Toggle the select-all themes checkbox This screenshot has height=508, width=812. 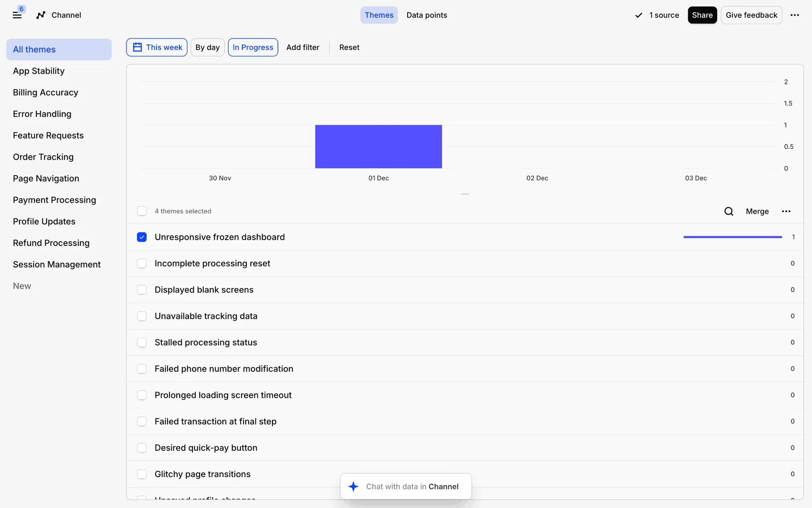click(142, 211)
